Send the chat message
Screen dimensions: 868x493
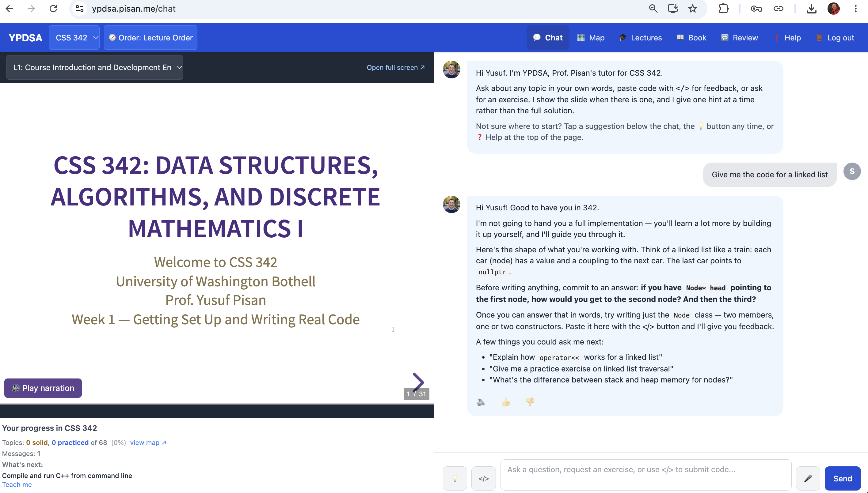click(x=843, y=478)
